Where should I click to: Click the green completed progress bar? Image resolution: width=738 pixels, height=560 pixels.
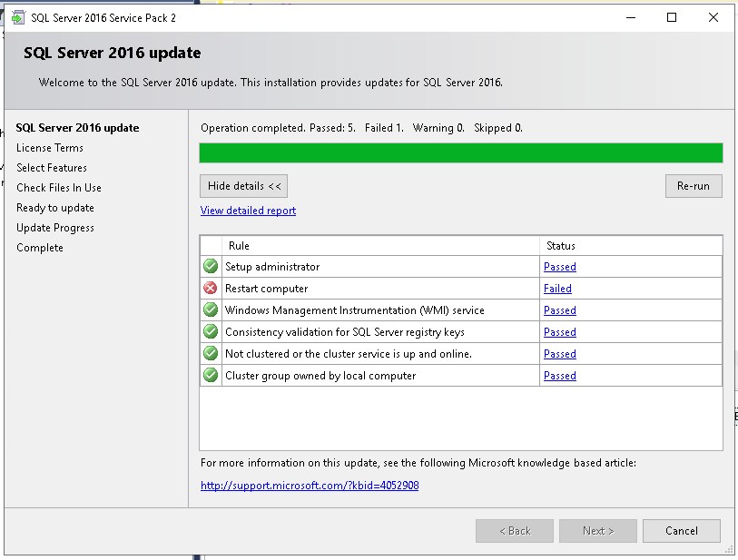pyautogui.click(x=461, y=153)
